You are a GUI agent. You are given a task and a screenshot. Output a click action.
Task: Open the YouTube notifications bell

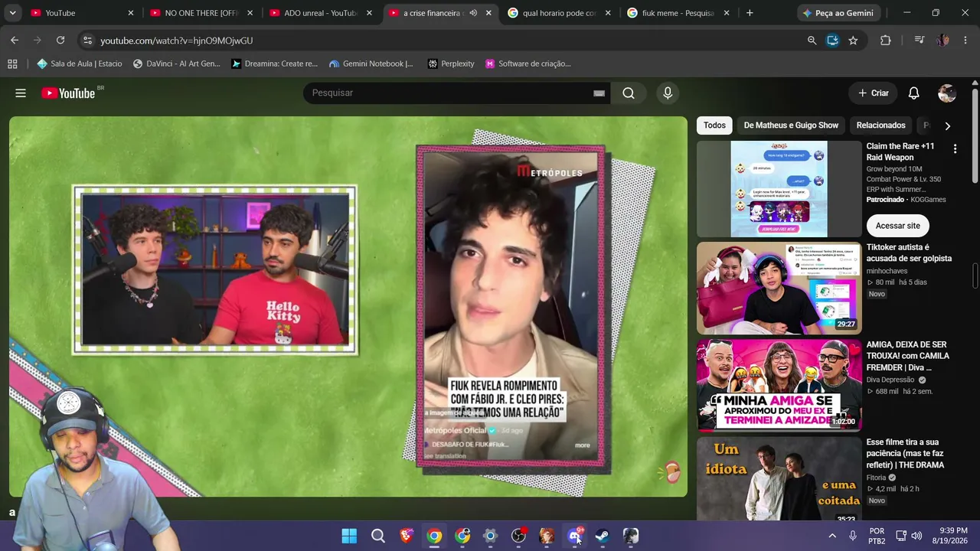tap(913, 93)
